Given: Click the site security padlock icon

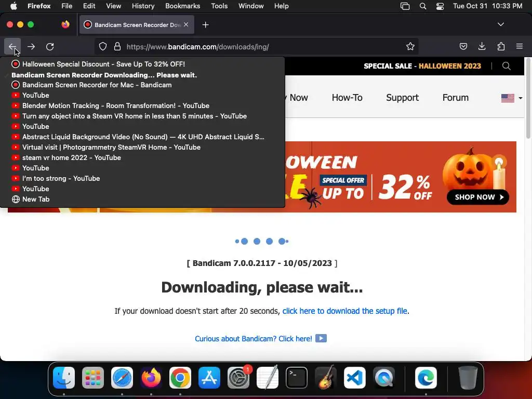Looking at the screenshot, I should tap(117, 46).
